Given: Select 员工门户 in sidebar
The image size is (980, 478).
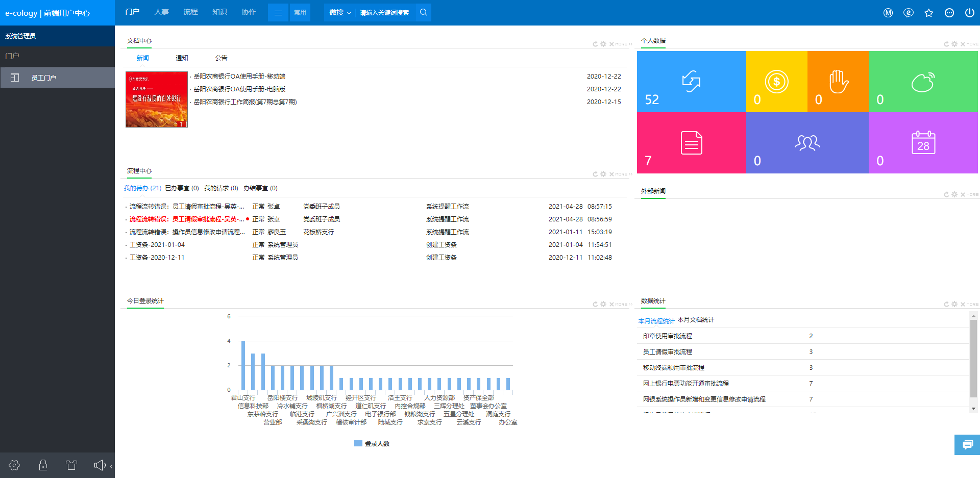Looking at the screenshot, I should coord(57,78).
